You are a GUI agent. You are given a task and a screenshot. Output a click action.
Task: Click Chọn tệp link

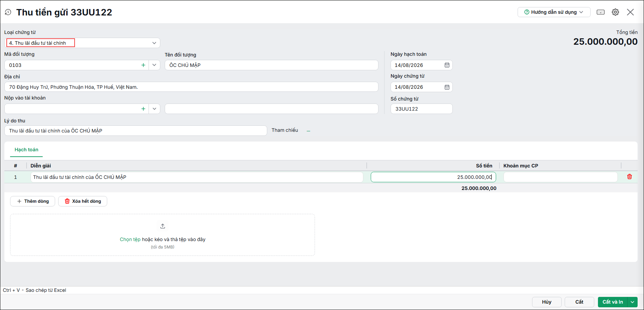tap(130, 239)
